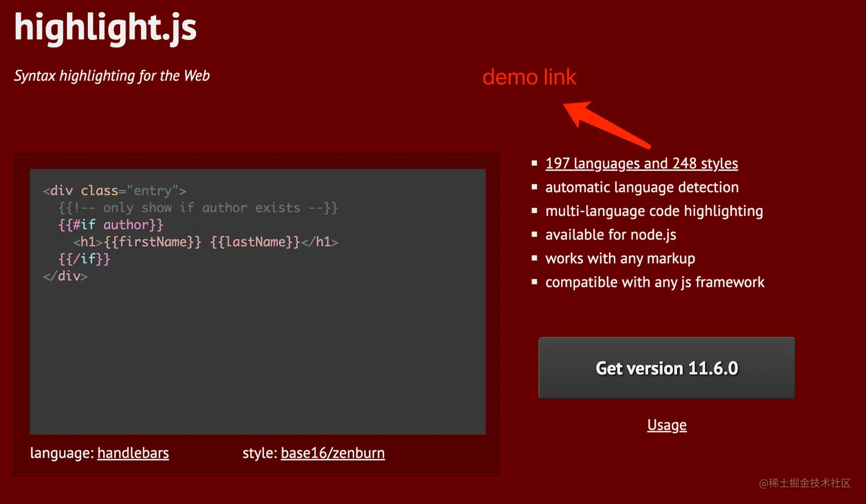Click the tagline Syntax highlighting for the Web

point(112,76)
